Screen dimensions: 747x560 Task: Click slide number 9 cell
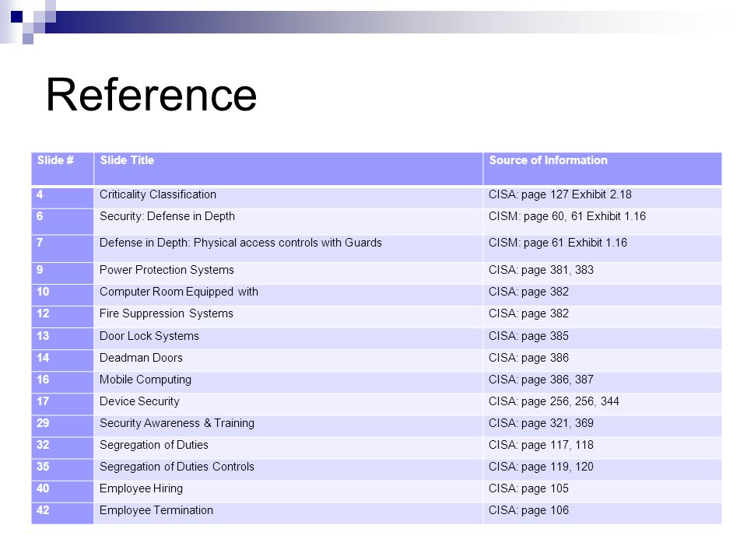point(62,273)
